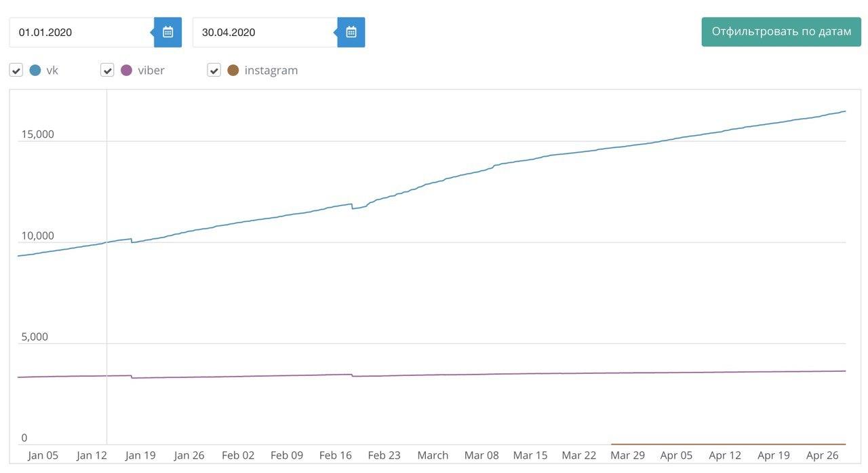Click the brown instagram legend dot
Screen dimensions: 868x473
pos(233,70)
